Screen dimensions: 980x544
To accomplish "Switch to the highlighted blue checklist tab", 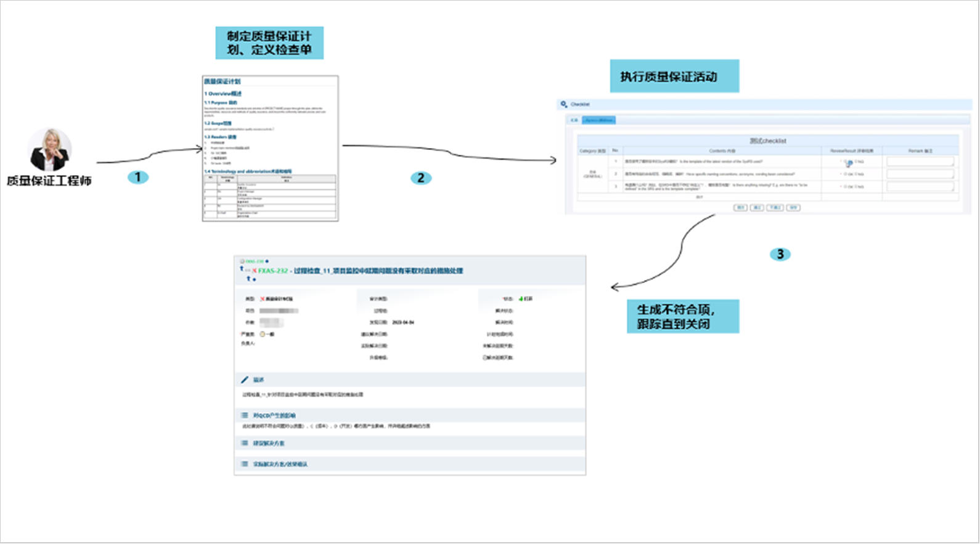I will (598, 120).
